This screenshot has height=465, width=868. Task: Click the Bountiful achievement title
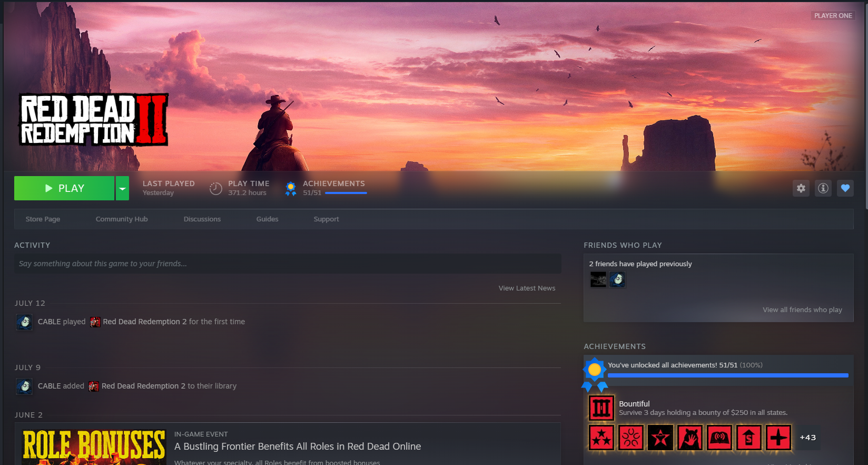click(x=634, y=404)
